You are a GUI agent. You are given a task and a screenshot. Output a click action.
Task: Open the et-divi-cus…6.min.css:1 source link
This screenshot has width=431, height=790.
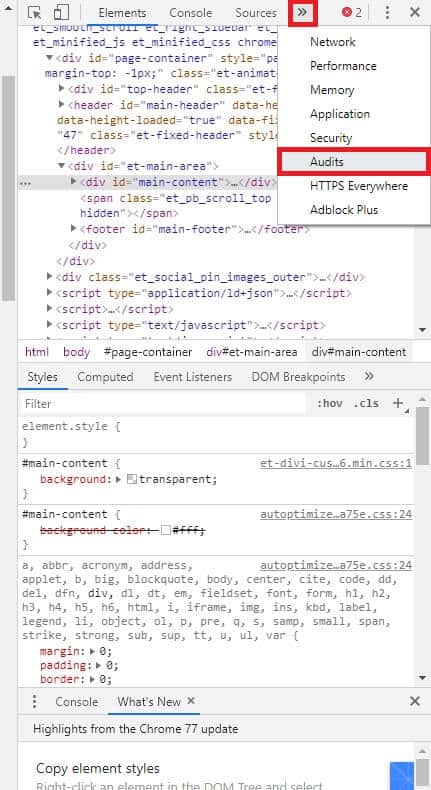click(x=336, y=463)
